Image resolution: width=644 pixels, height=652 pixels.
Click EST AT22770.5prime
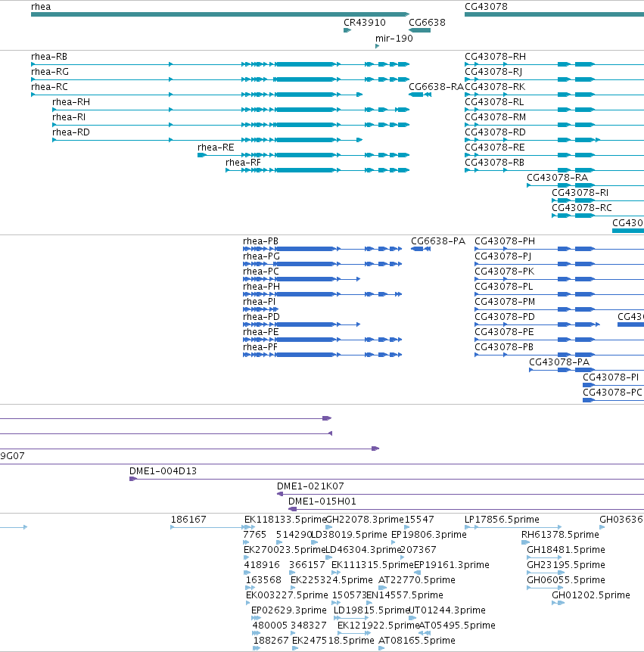[382, 588]
